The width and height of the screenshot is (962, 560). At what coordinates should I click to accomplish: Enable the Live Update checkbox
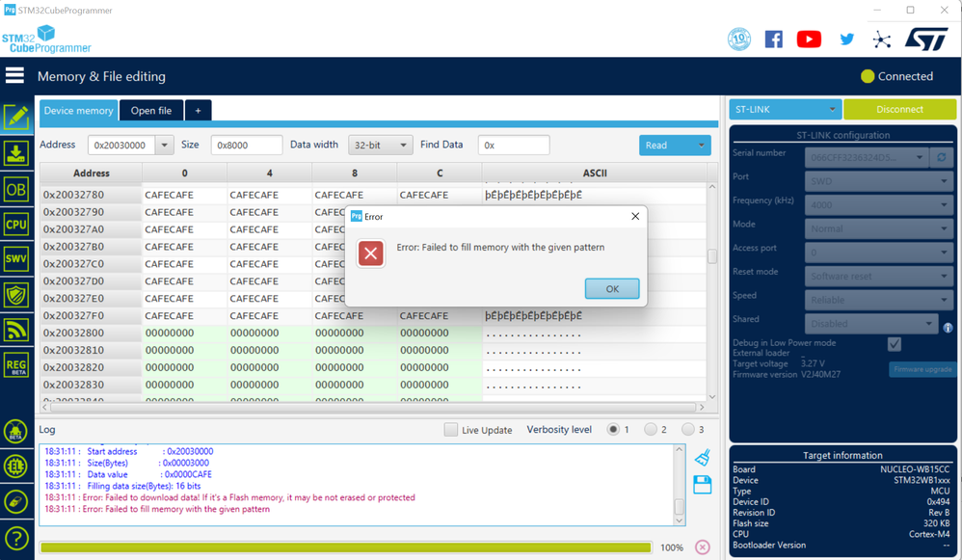pyautogui.click(x=451, y=429)
